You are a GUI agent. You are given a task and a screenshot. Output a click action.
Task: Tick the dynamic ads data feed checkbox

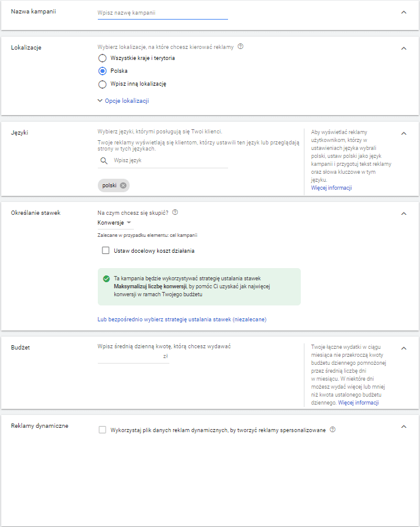point(103,430)
